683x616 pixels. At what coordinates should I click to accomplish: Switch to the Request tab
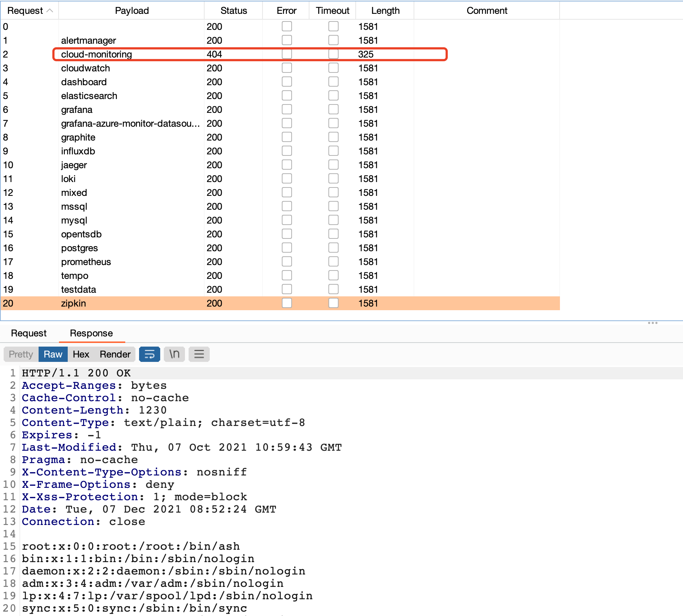pyautogui.click(x=29, y=333)
